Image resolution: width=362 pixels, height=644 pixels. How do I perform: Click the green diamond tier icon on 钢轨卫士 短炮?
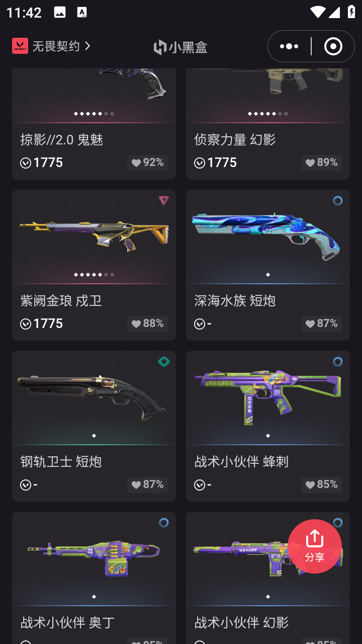[163, 362]
